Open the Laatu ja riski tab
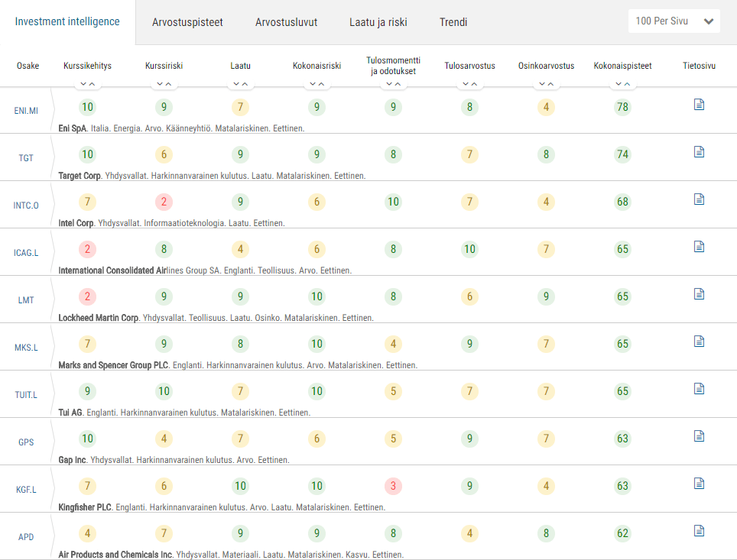 coord(378,22)
